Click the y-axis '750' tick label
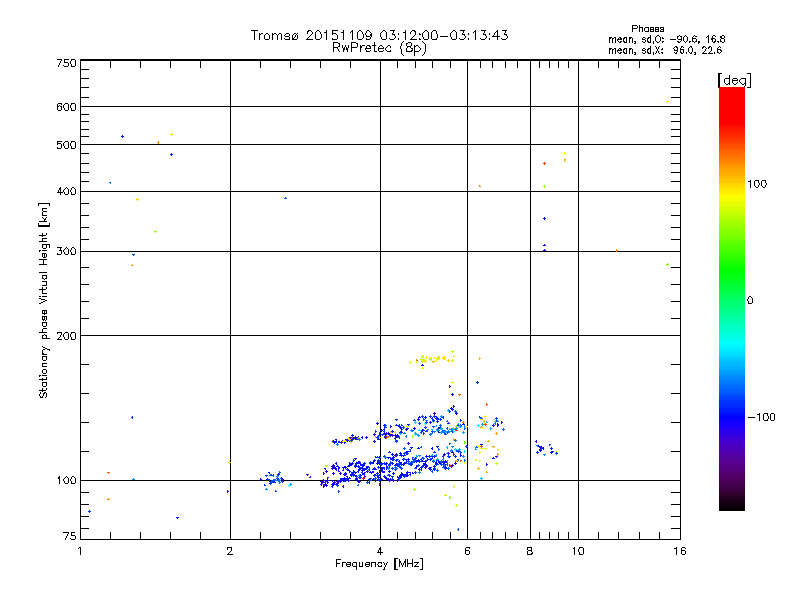The image size is (800, 600). [x=66, y=63]
